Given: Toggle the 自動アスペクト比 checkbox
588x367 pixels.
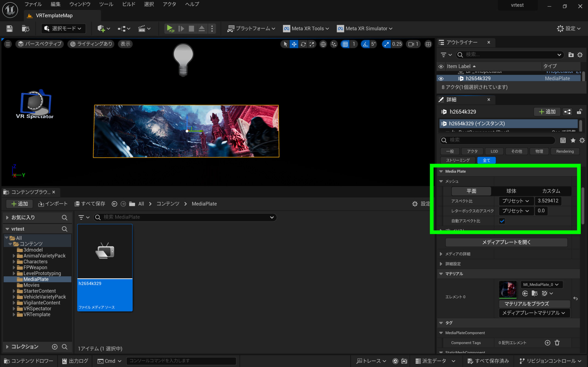Looking at the screenshot, I should tap(502, 221).
